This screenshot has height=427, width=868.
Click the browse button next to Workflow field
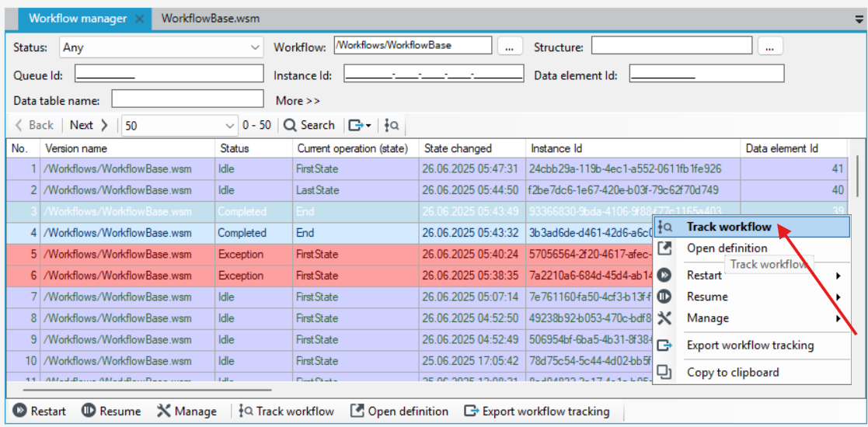click(x=510, y=47)
